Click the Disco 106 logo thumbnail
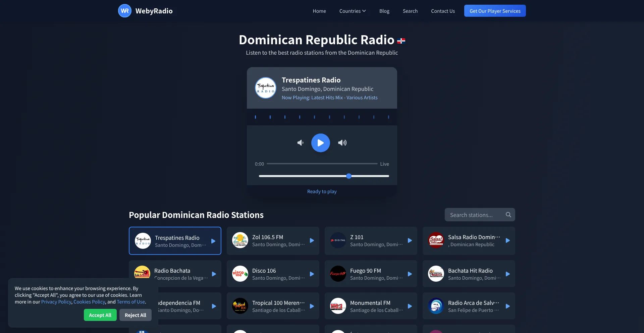The image size is (644, 333). pos(240,274)
